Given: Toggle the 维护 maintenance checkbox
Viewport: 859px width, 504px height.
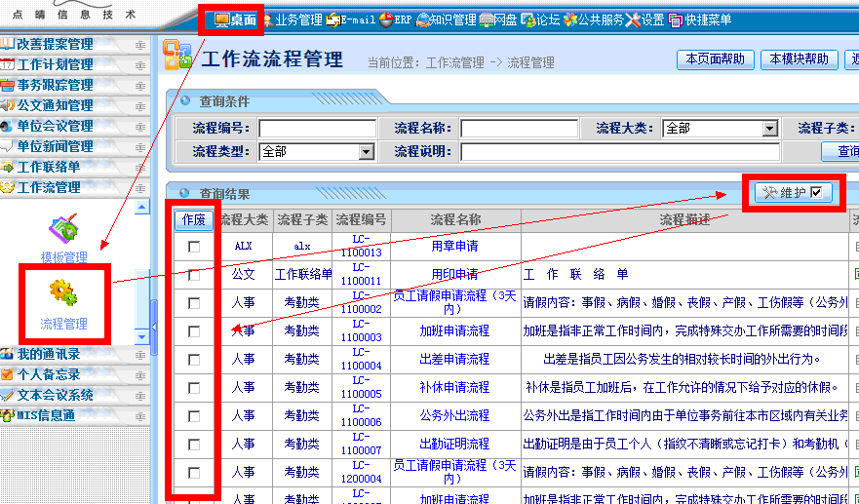Looking at the screenshot, I should click(816, 193).
